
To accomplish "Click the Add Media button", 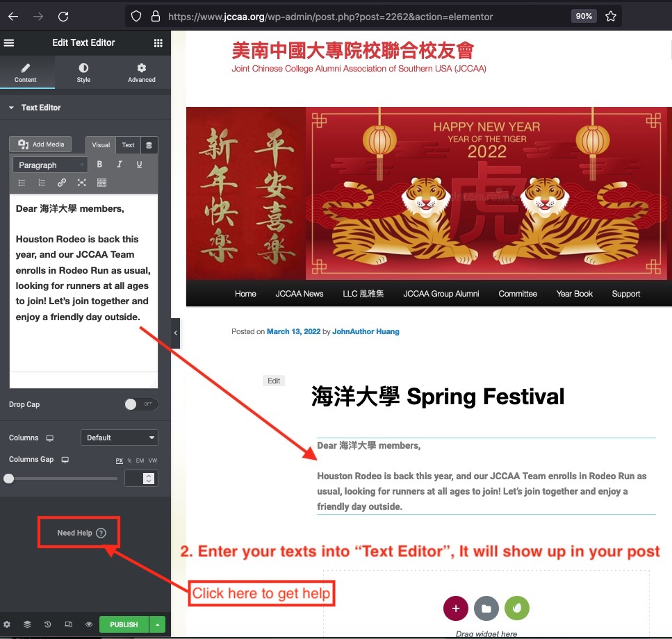I will 40,144.
